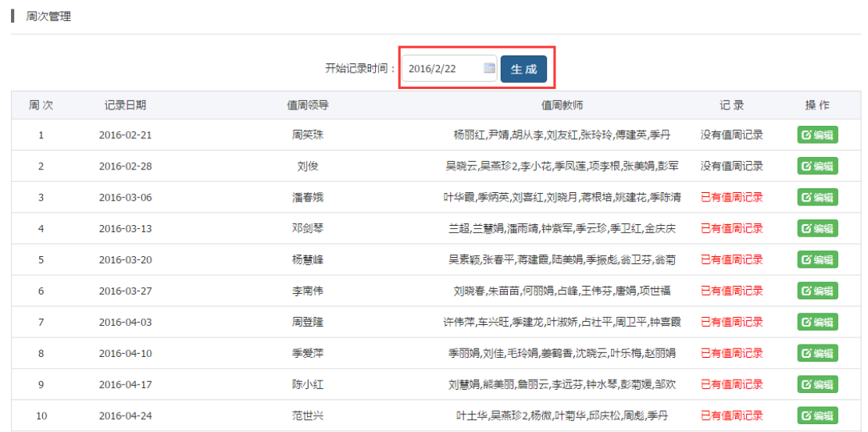Open red 已有值周记录 status in week 3
The height and width of the screenshot is (432, 868).
click(x=731, y=197)
